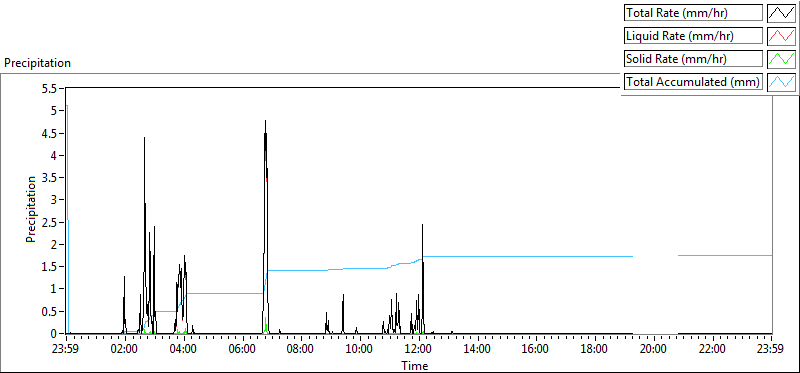Click the left 23:59 time axis start value
Screen dimensions: 800x373
click(66, 349)
